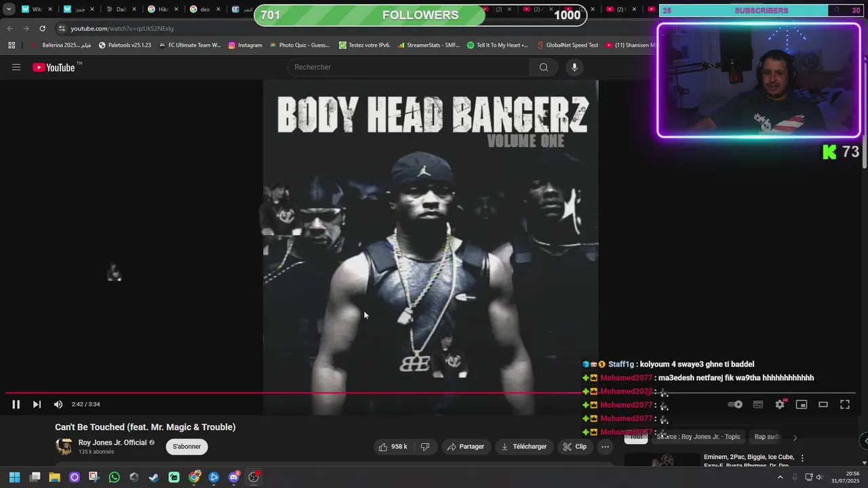Image resolution: width=868 pixels, height=488 pixels.
Task: Open the Eminem, 2Pac, Biggie suggested video
Action: tap(749, 461)
